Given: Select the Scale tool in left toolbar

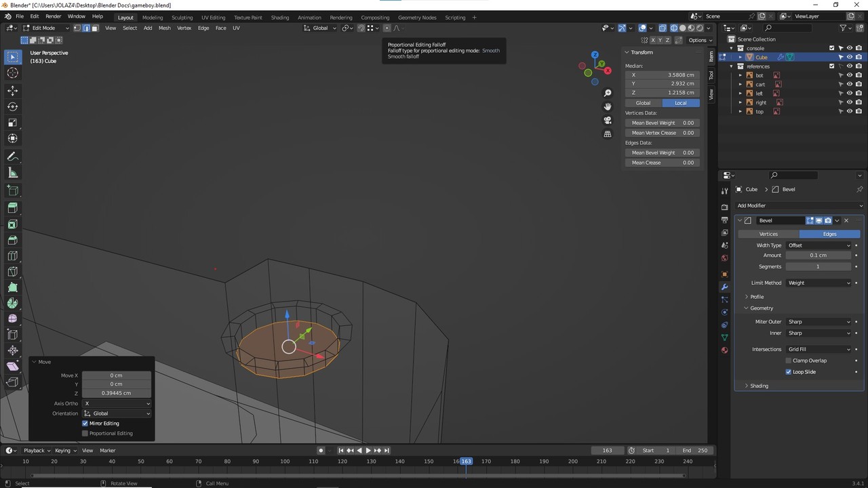Looking at the screenshot, I should pos(12,123).
